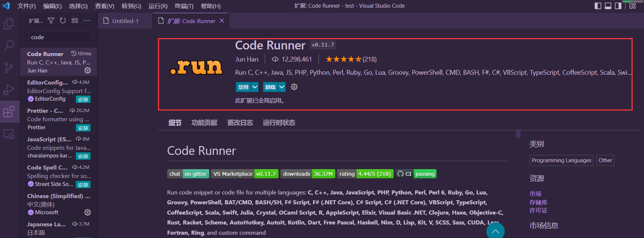Select the 更改日志 changelog tab

click(x=240, y=123)
